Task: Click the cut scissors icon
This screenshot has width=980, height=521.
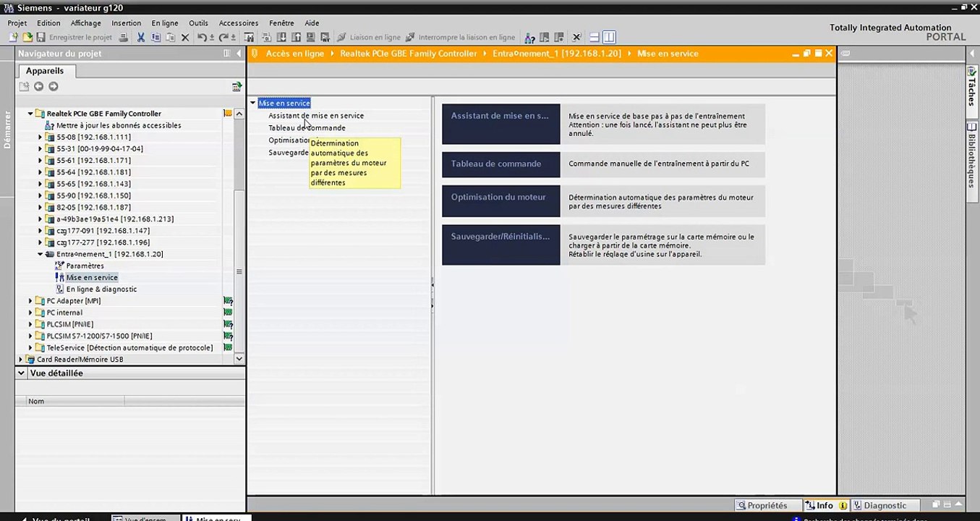Action: 141,37
